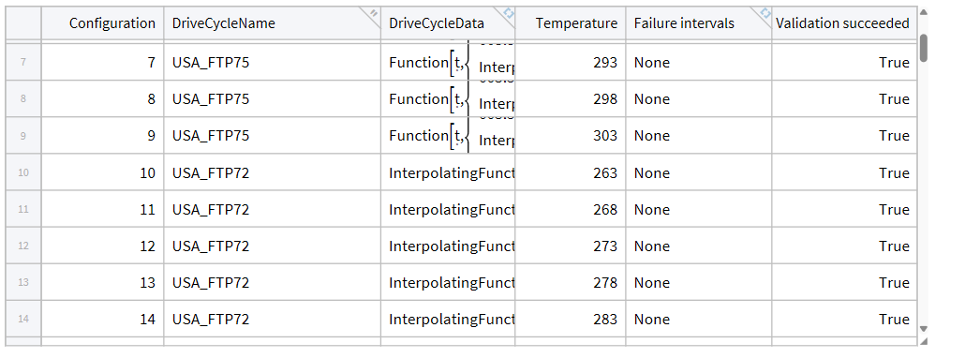Select the Configuration column header

coord(103,23)
